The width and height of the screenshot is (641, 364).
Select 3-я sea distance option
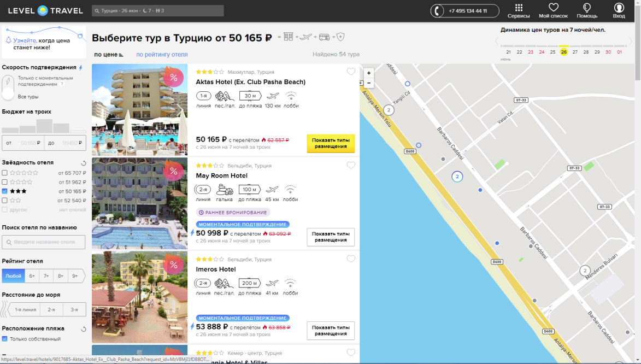point(74,309)
